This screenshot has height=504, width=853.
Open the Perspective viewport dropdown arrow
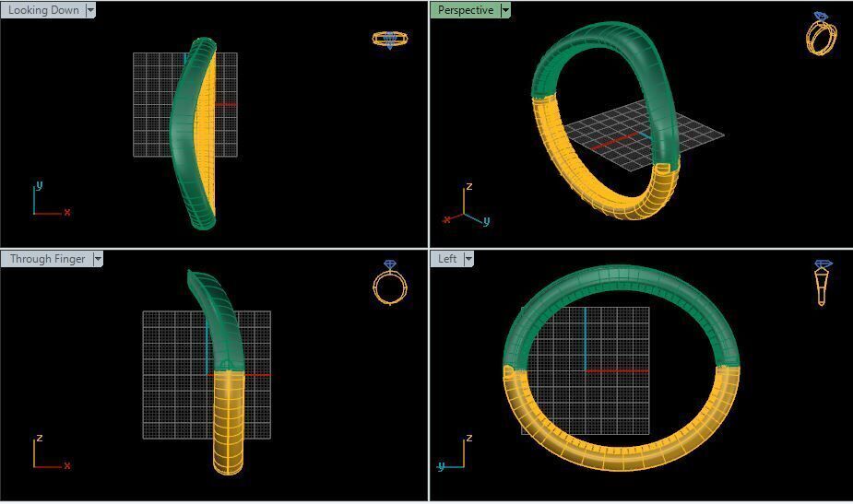tap(505, 10)
